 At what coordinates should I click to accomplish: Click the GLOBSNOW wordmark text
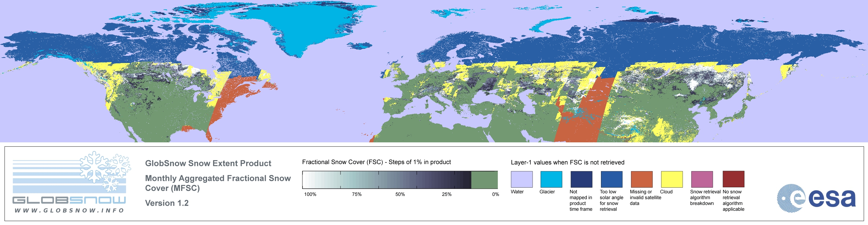pyautogui.click(x=69, y=200)
